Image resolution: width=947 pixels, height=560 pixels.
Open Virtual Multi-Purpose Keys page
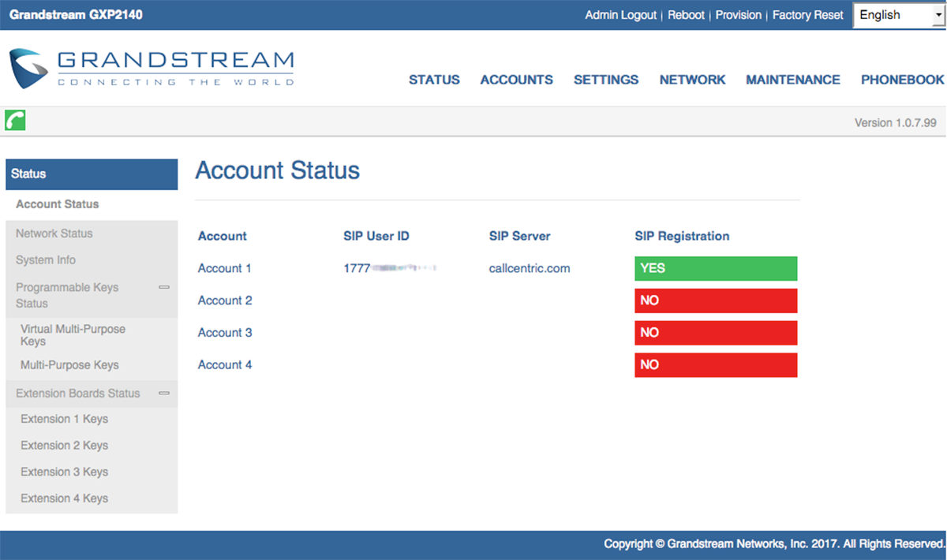tap(73, 335)
